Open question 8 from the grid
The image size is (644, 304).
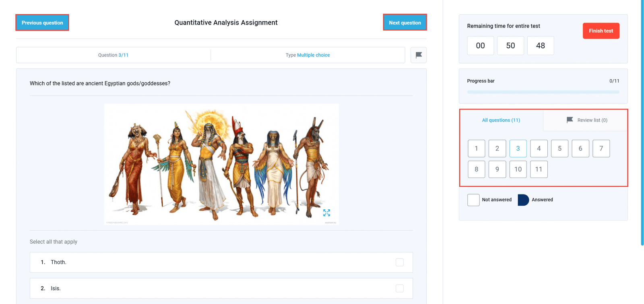[x=476, y=169]
